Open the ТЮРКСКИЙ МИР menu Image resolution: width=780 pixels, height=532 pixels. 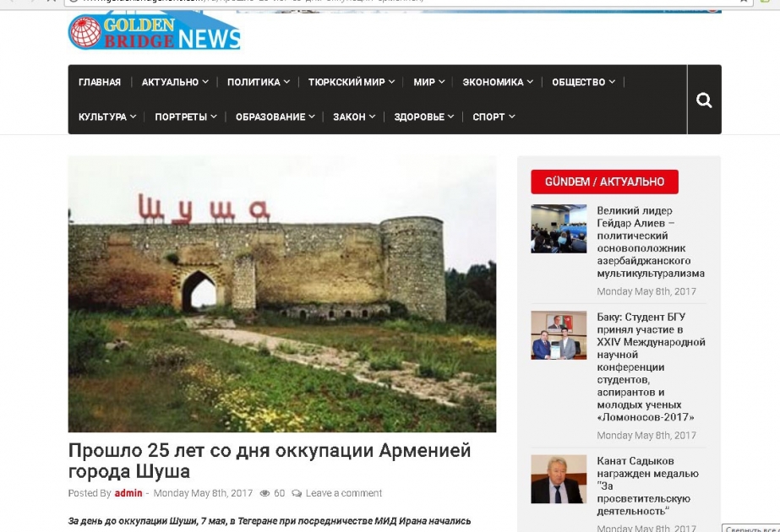pyautogui.click(x=352, y=82)
